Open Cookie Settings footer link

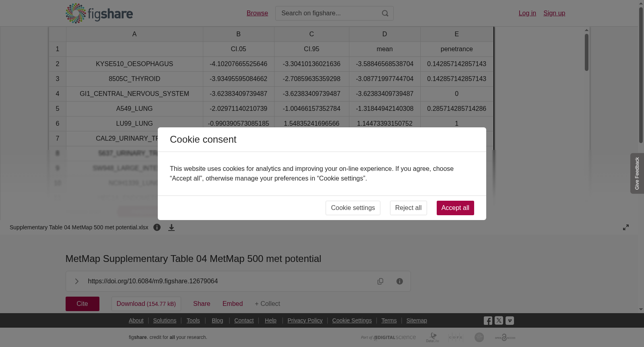point(352,320)
